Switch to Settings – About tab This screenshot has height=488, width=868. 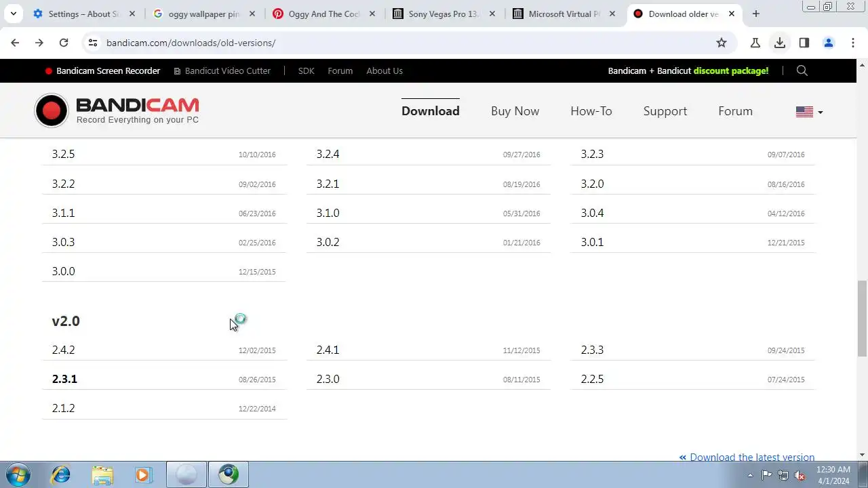[83, 14]
